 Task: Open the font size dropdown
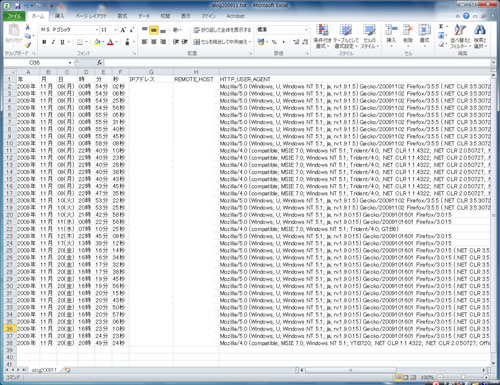[115, 30]
